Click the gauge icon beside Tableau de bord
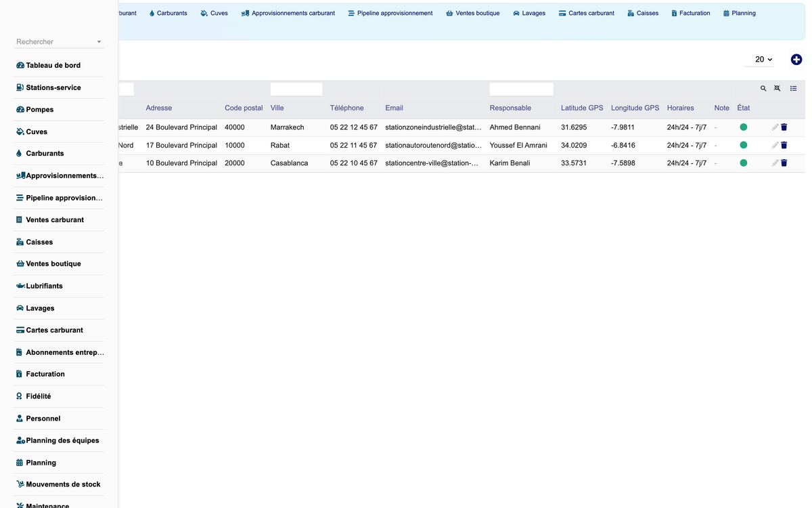 20,66
